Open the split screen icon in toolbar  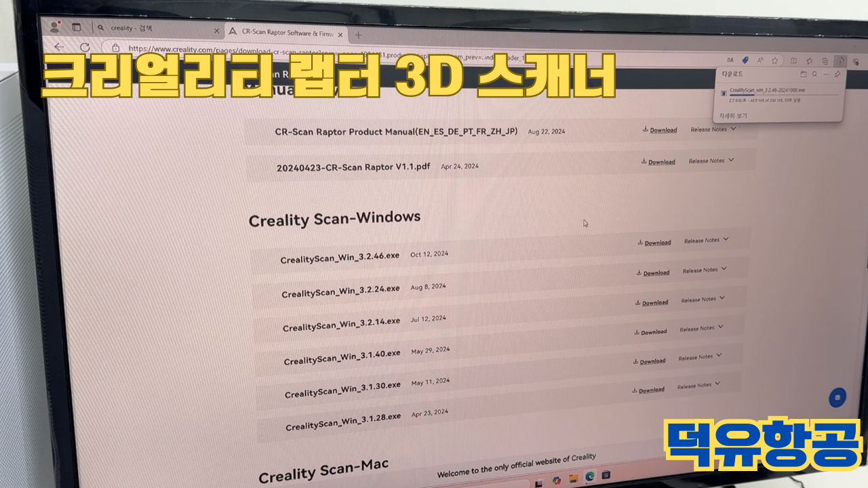coord(793,60)
